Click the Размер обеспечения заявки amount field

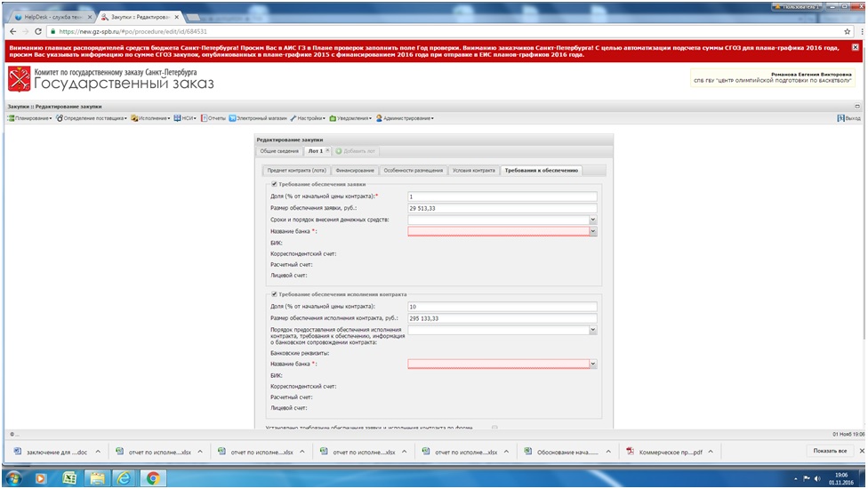coord(502,208)
